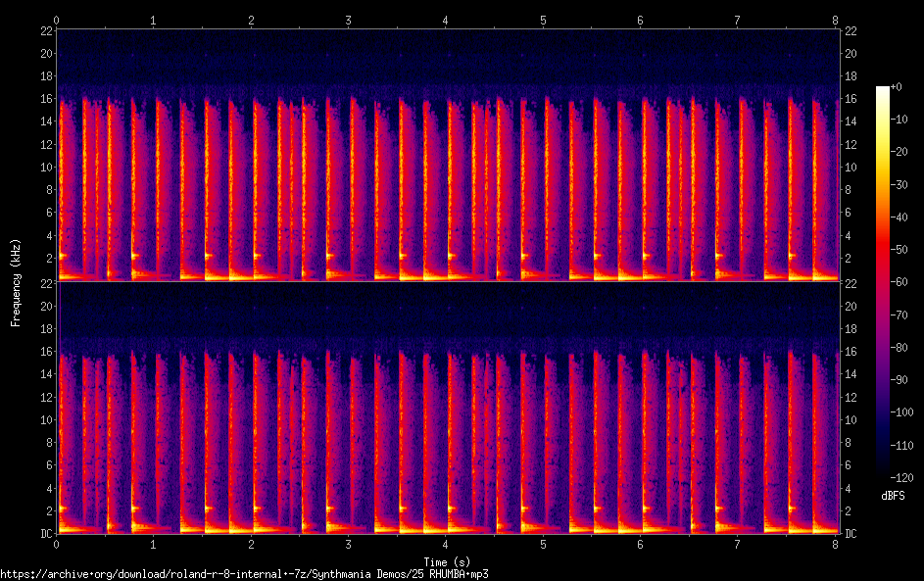Click the "3" tick label on the bottom time axis
The width and height of the screenshot is (924, 581).
coord(348,545)
